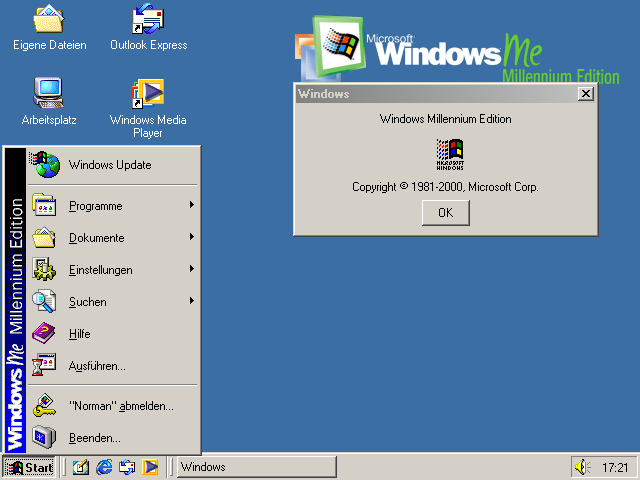Click the Start button
This screenshot has height=480, width=640.
[x=29, y=467]
